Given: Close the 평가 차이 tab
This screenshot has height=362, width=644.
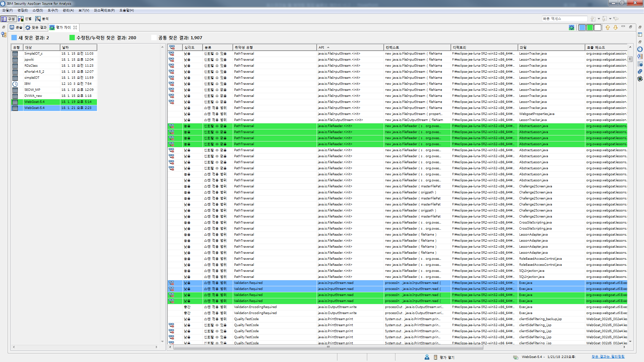Looking at the screenshot, I should coord(75,27).
